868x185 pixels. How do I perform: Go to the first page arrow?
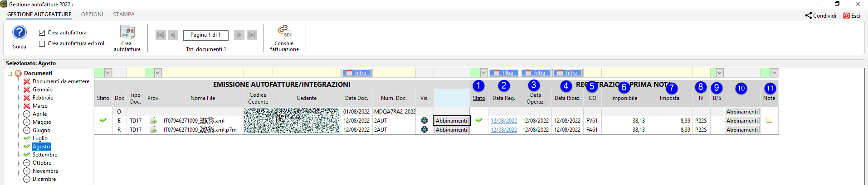point(161,35)
